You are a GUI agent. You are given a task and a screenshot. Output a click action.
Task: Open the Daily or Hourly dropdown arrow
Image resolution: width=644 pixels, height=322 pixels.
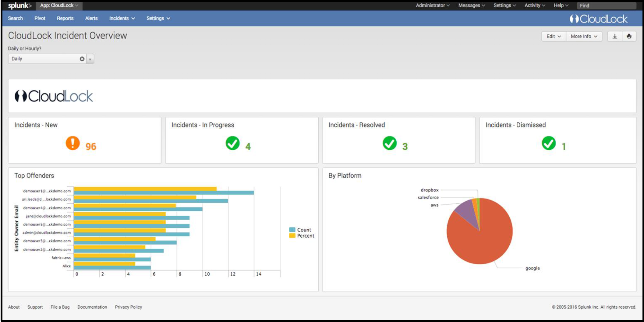click(x=90, y=59)
